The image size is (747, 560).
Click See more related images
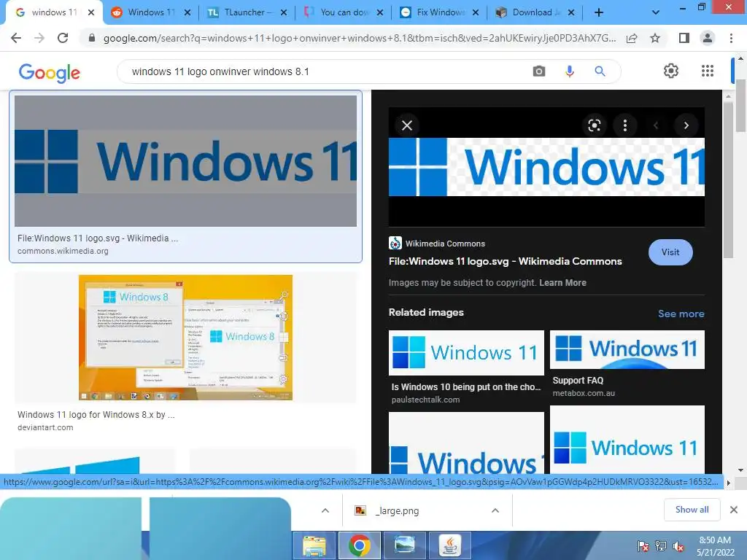681,314
